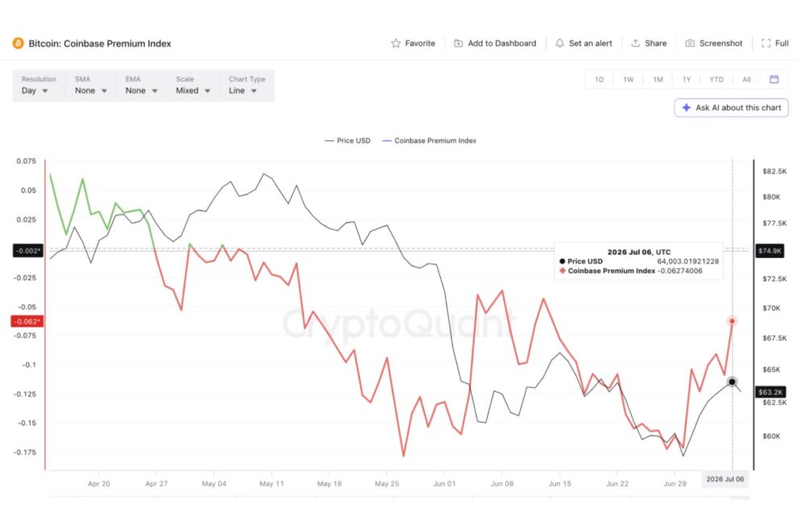Click the Screenshot camera icon

[x=690, y=44]
